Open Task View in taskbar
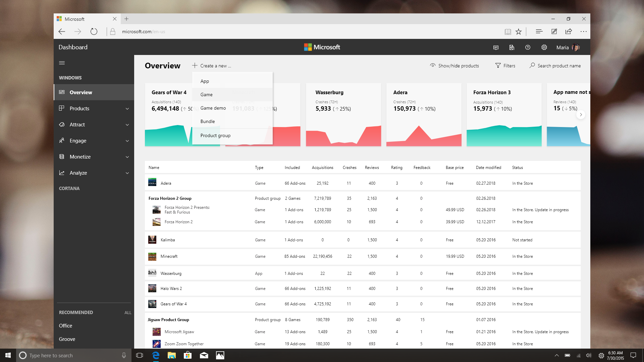The image size is (644, 362). [x=140, y=355]
